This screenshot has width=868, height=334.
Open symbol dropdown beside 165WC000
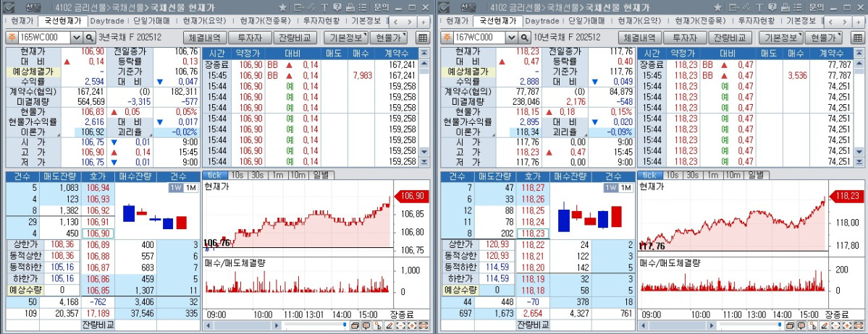(77, 38)
